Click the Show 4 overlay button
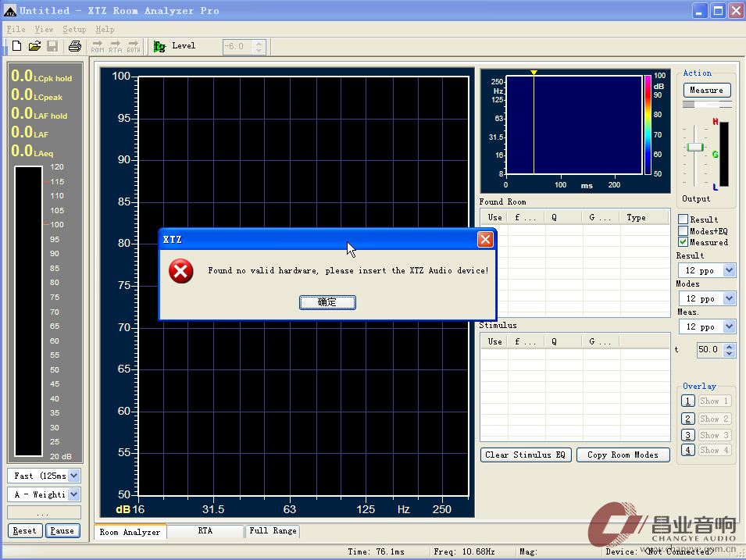 click(714, 450)
